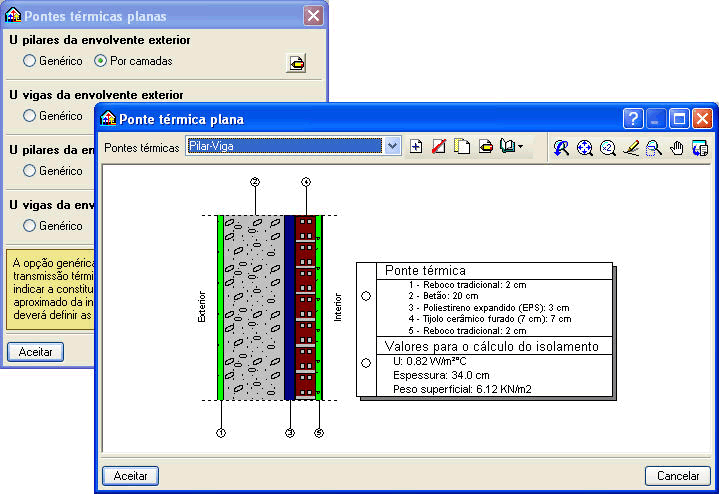
Task: Click '5 - Reboco tradicional: 2 cm' line
Action: pyautogui.click(x=467, y=331)
